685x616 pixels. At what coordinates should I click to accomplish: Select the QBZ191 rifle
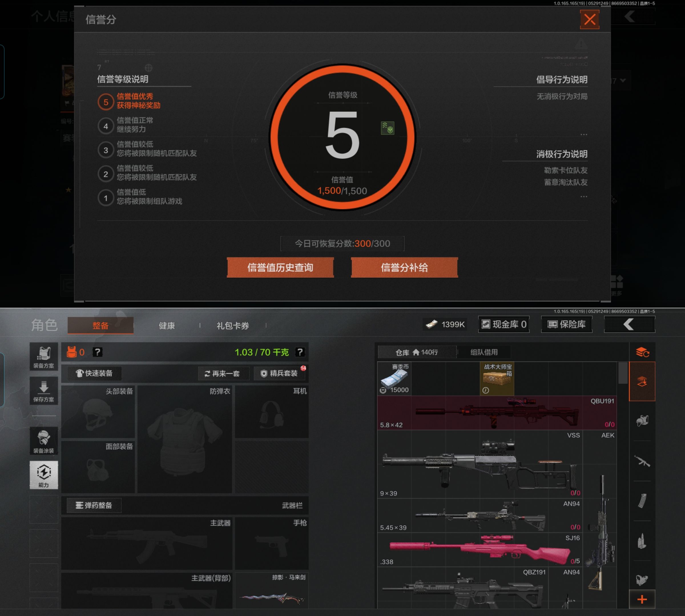tap(463, 588)
